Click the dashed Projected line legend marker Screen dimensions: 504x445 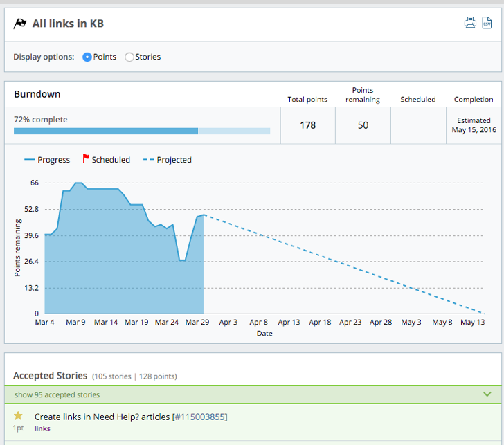(x=147, y=160)
